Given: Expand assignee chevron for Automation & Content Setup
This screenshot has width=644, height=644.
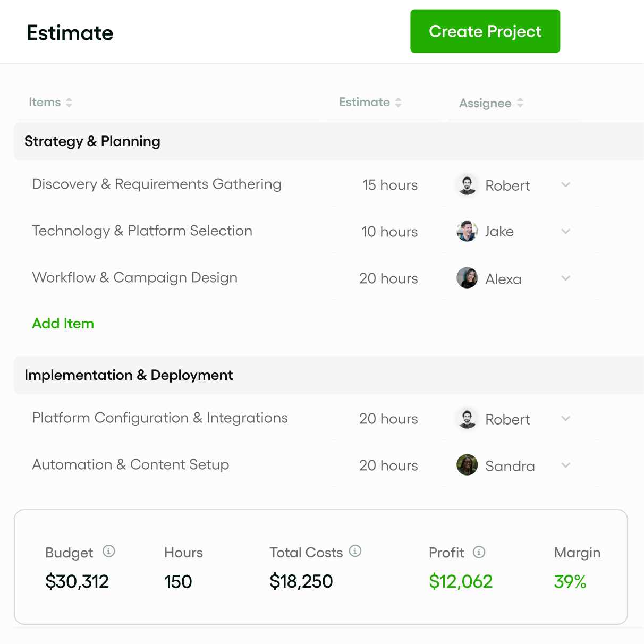Looking at the screenshot, I should pyautogui.click(x=566, y=465).
